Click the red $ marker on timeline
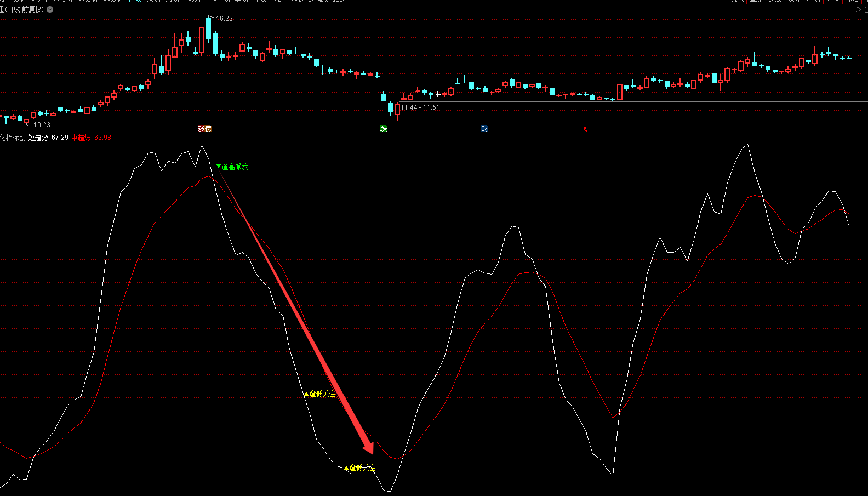The height and width of the screenshot is (496, 868). (585, 129)
